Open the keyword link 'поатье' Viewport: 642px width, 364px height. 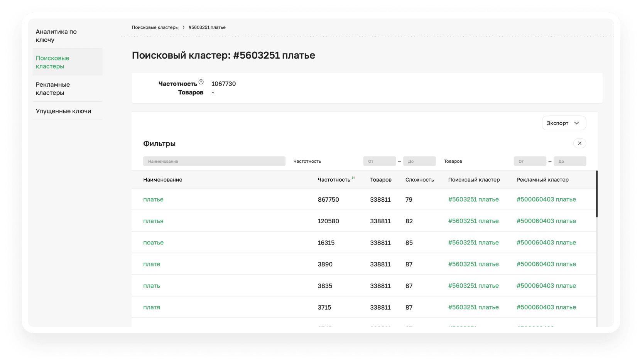click(x=153, y=243)
